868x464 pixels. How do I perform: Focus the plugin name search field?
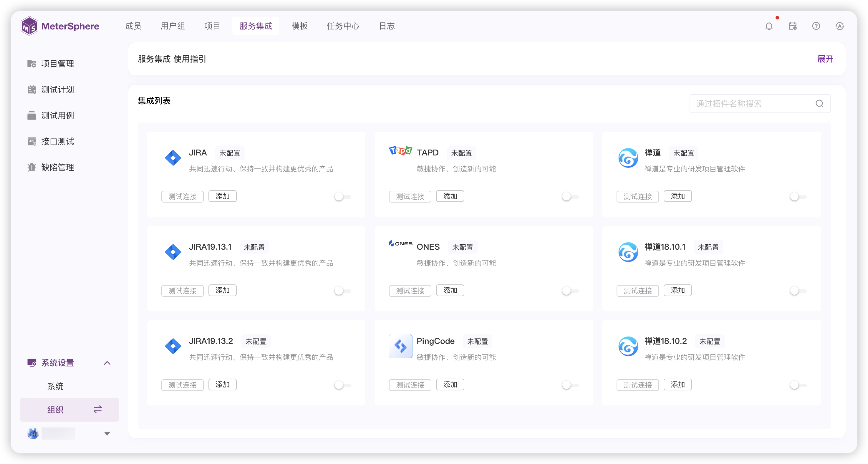coord(760,104)
